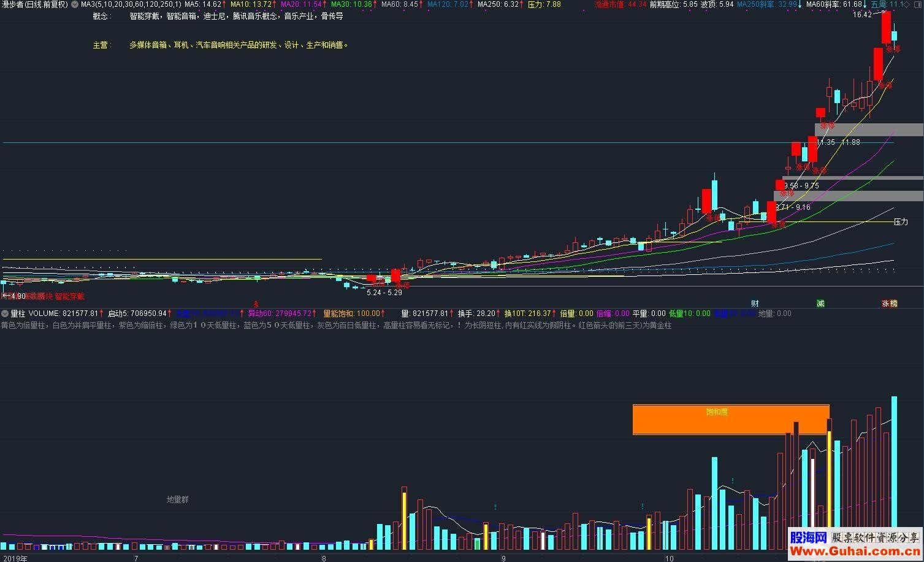This screenshot has height=562, width=924.
Task: Click the 量能饱和: 100.00 value
Action: (x=351, y=314)
